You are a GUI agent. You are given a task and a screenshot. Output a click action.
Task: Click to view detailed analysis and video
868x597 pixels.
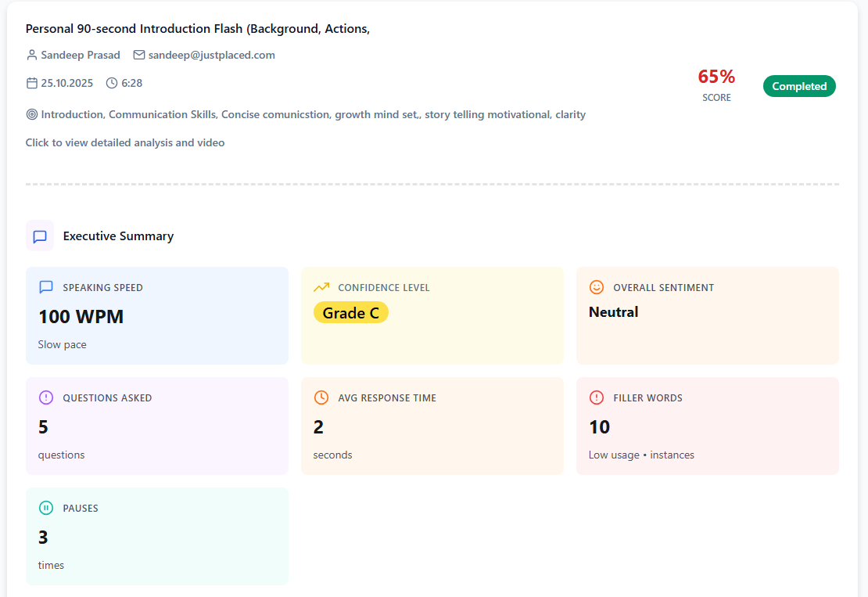click(x=125, y=142)
